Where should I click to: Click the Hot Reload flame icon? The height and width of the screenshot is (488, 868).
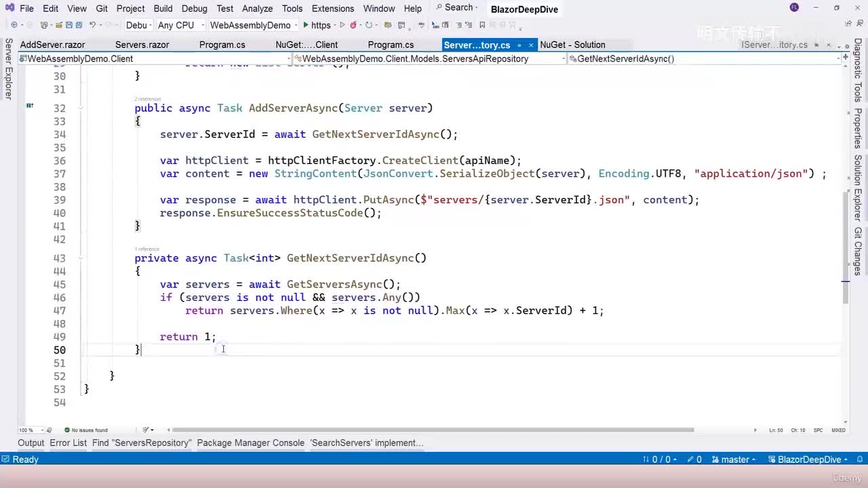click(353, 25)
